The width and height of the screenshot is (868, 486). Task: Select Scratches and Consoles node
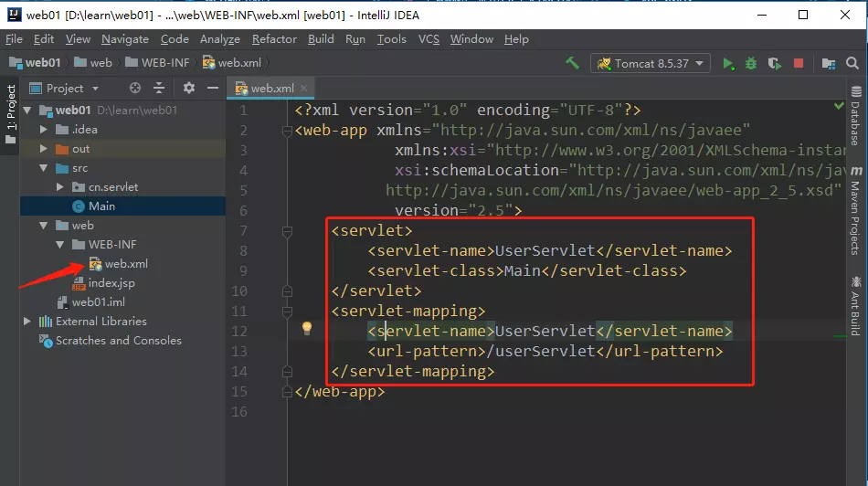[x=119, y=341]
